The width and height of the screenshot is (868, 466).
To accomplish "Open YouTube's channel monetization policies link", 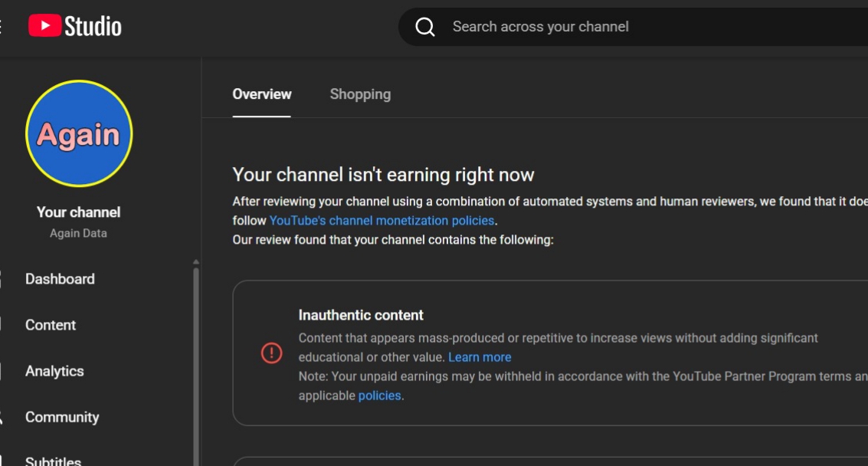I will click(x=382, y=221).
